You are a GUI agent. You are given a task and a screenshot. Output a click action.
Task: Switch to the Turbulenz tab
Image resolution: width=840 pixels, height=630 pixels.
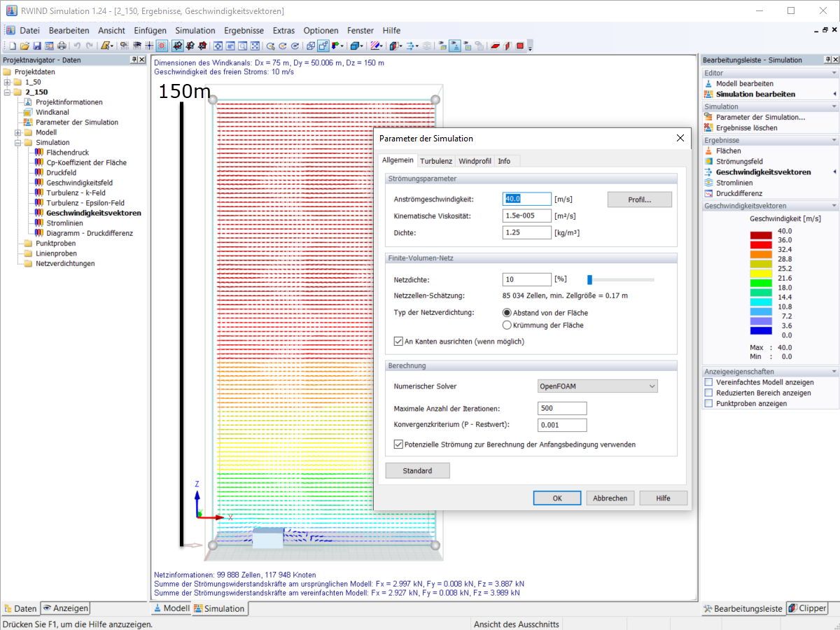click(436, 161)
